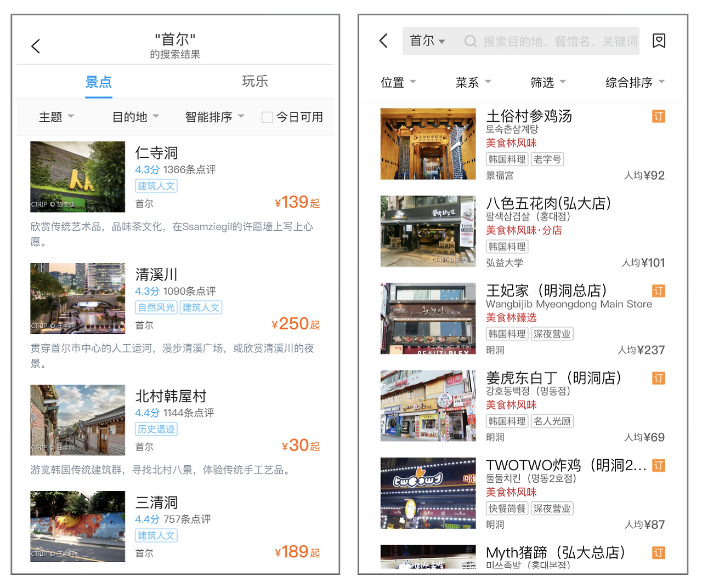The height and width of the screenshot is (588, 702).
Task: Open the 首尔 city selector dropdown
Action: tap(427, 41)
